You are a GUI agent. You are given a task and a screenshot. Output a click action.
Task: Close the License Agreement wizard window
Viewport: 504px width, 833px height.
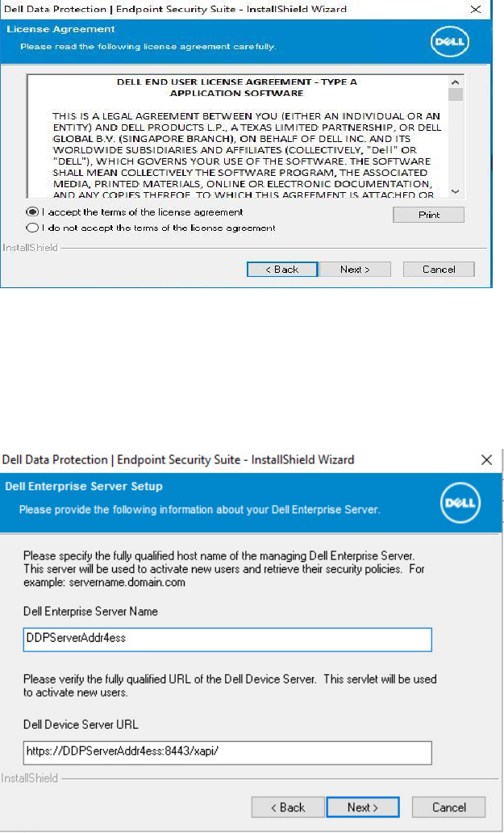473,10
